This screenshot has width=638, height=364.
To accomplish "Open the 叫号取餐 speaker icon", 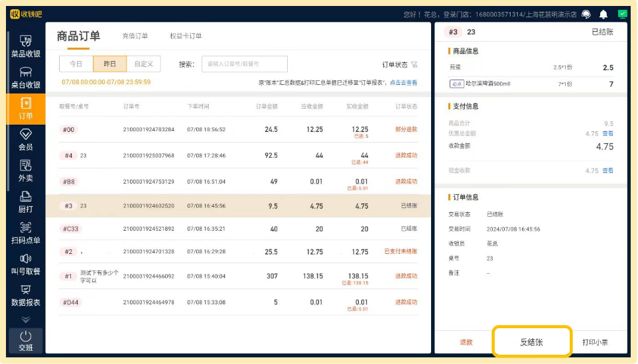I will pyautogui.click(x=25, y=264).
